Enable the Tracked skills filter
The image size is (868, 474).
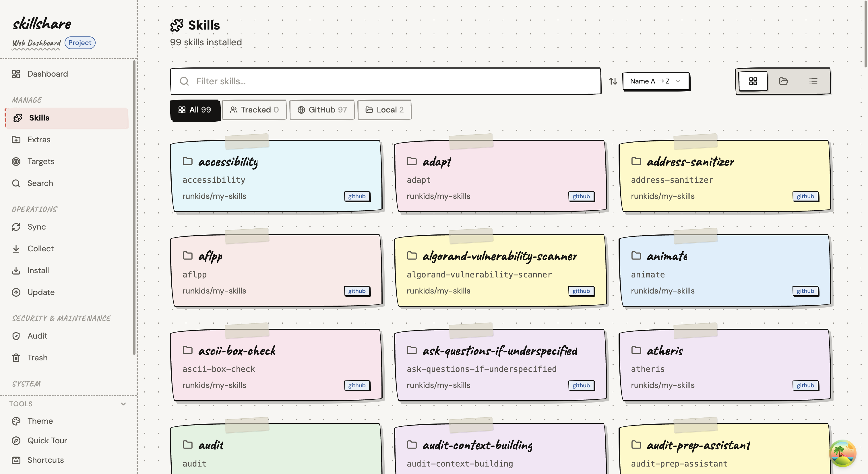pos(254,110)
